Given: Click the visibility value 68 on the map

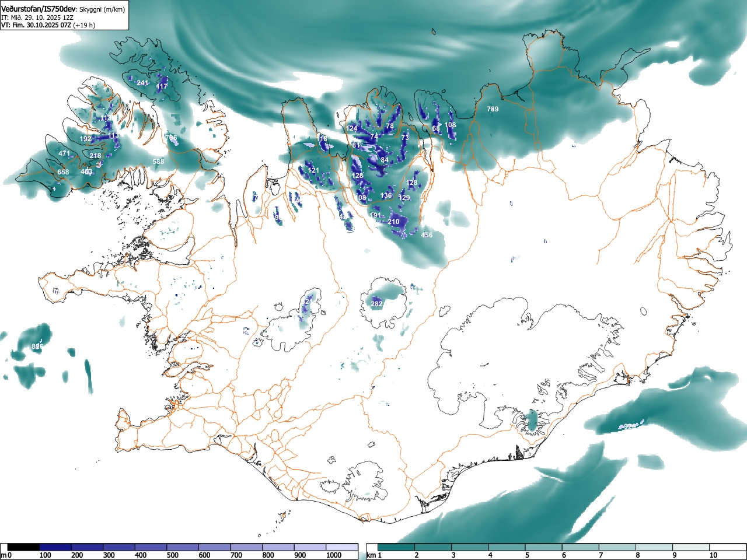Looking at the screenshot, I should [436, 129].
